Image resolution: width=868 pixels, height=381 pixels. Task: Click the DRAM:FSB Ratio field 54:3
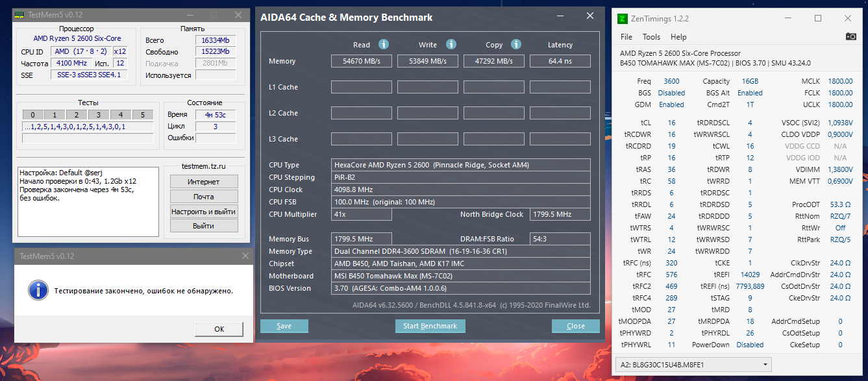(560, 239)
